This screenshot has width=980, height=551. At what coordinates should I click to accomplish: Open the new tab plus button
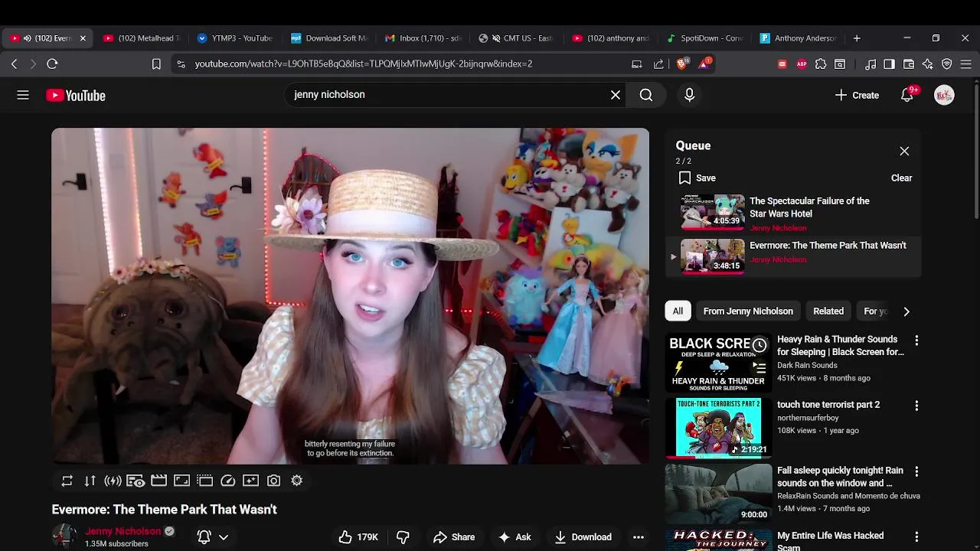tap(857, 38)
